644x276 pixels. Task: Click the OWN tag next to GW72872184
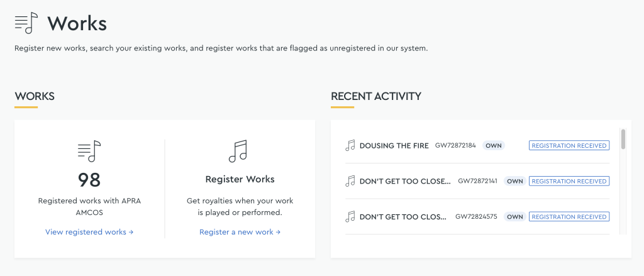[493, 145]
